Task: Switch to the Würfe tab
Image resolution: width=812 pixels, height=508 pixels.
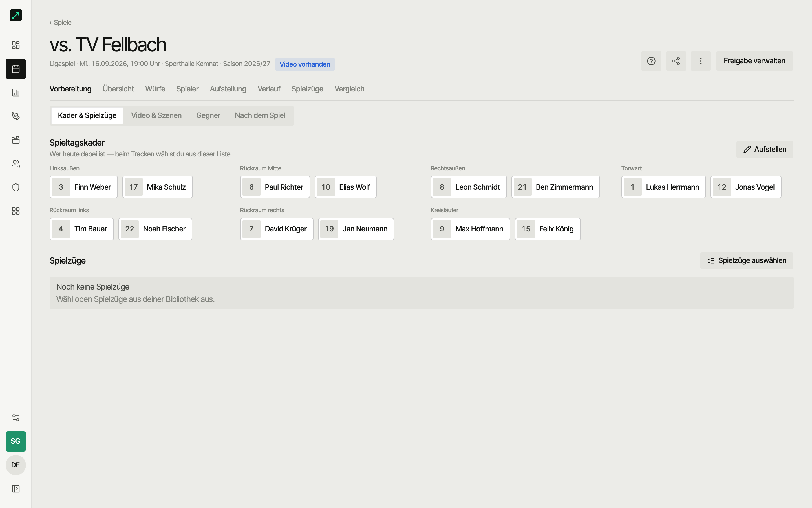Action: pos(155,89)
